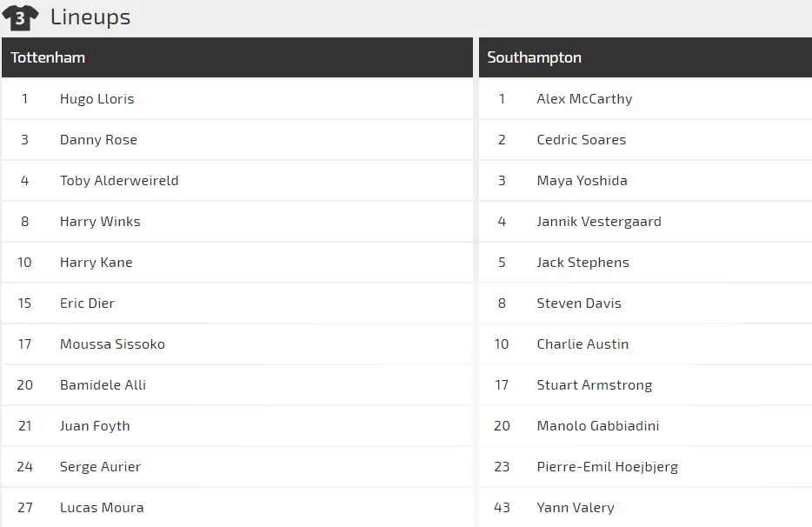This screenshot has width=812, height=527.
Task: Select Jannik Vestergaard's entry
Action: (x=600, y=221)
